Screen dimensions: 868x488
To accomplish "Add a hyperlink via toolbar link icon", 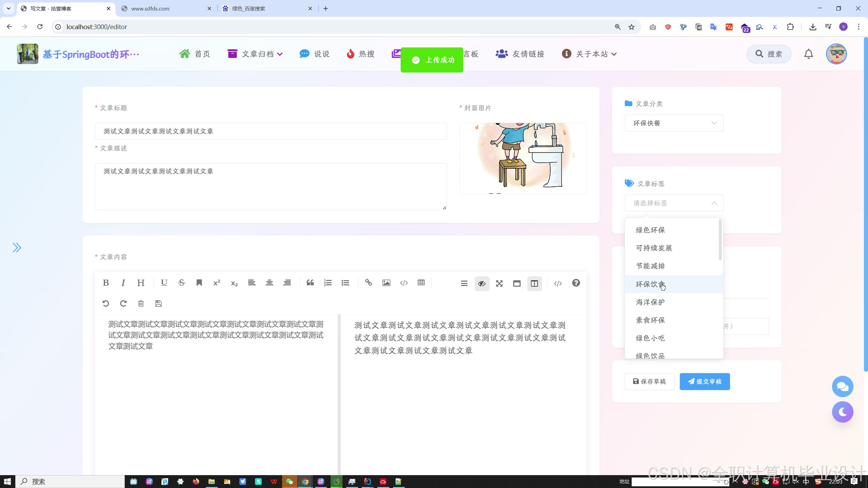I will 368,283.
